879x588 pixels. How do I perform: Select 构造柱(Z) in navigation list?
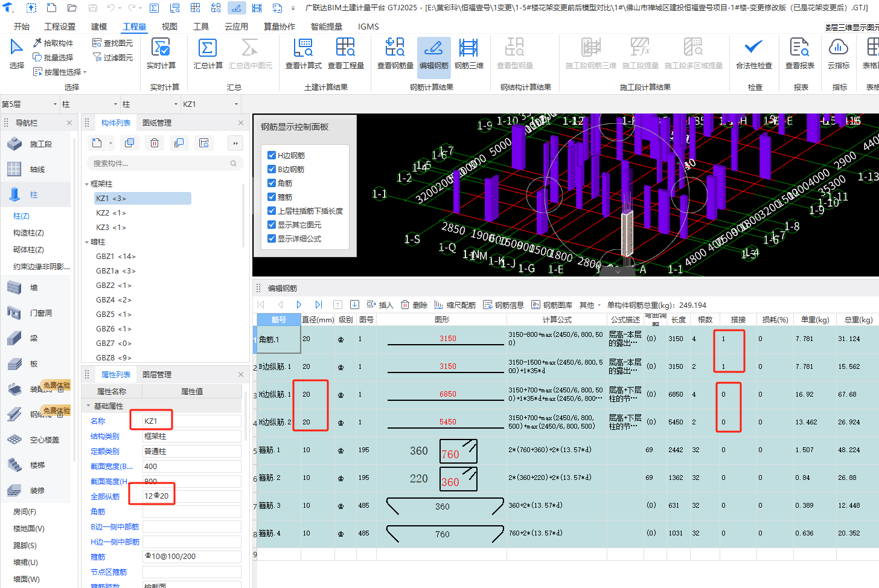(x=28, y=232)
